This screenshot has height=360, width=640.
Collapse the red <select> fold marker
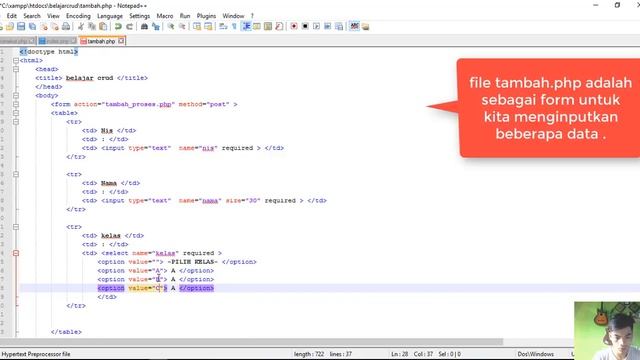[x=16, y=253]
